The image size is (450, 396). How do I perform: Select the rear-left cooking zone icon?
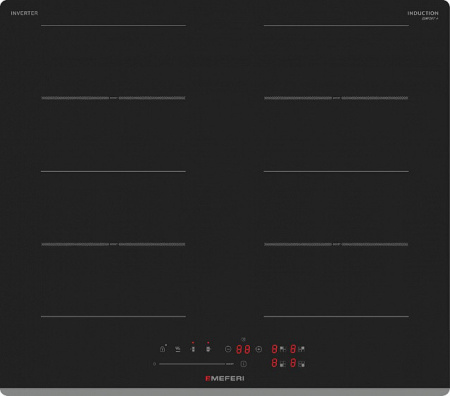click(x=283, y=349)
